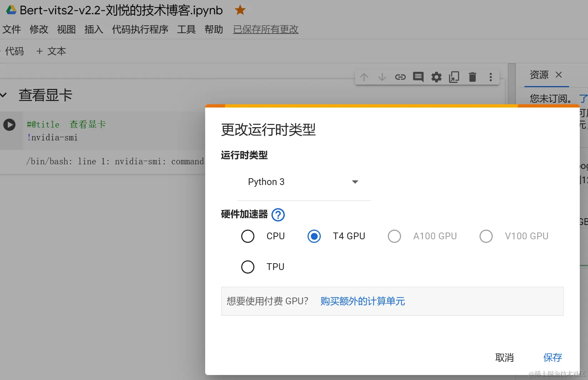The height and width of the screenshot is (380, 588).
Task: Move cell down with the down arrow
Action: [x=382, y=77]
